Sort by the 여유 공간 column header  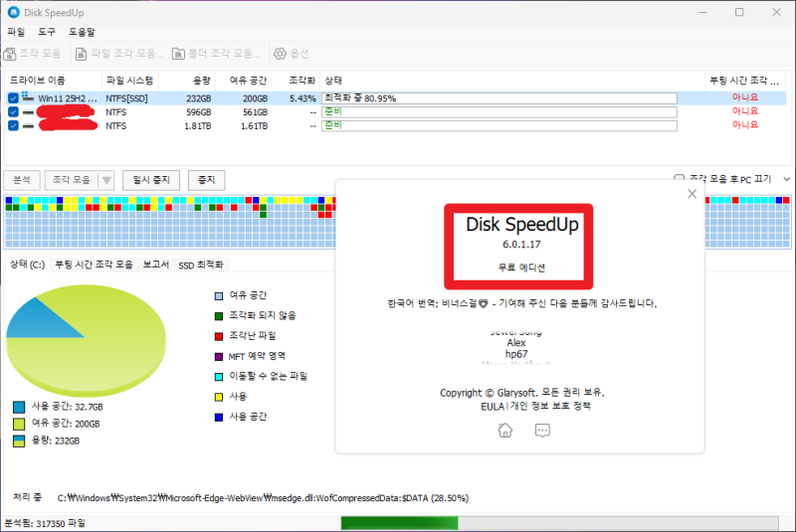point(244,81)
